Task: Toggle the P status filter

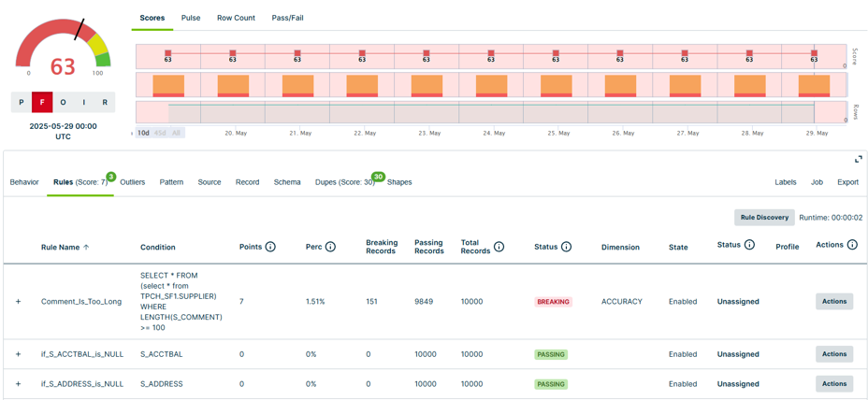Action: click(22, 103)
